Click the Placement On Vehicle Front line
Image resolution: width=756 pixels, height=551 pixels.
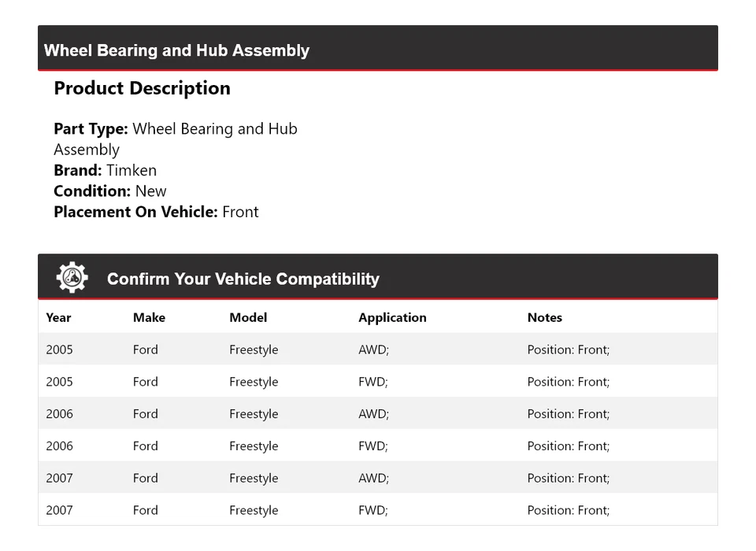[156, 212]
